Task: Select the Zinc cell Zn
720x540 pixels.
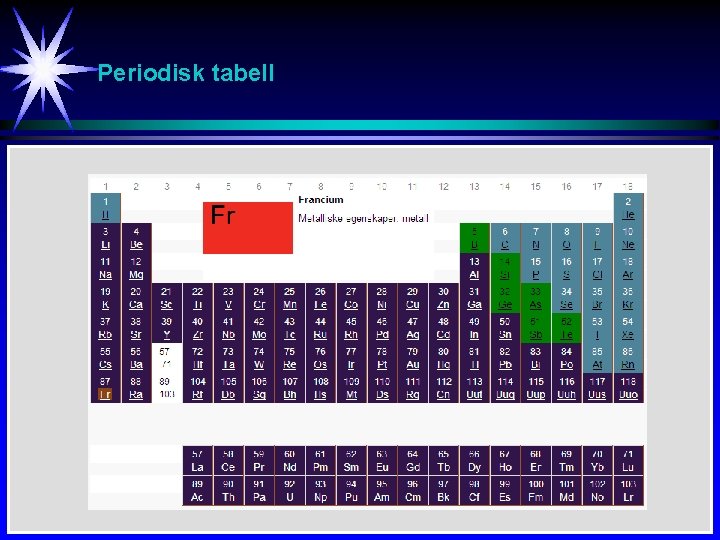Action: (x=444, y=298)
